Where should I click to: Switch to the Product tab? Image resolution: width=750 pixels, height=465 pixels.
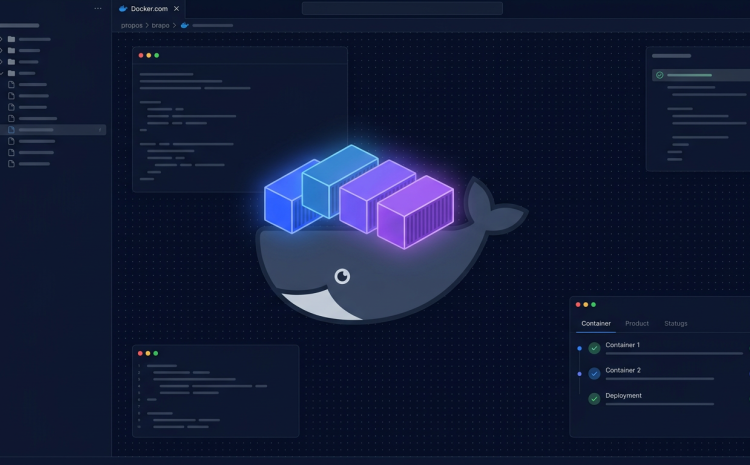coord(637,323)
